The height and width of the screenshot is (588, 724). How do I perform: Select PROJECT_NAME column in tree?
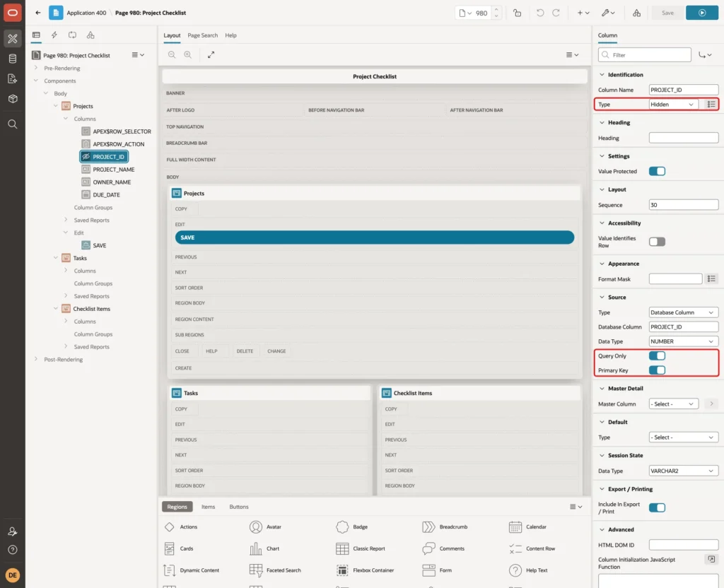click(114, 170)
